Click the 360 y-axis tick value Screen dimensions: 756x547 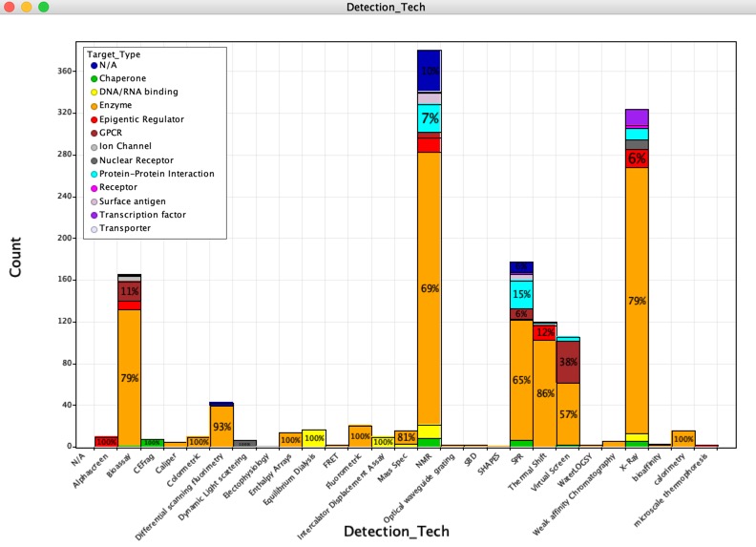[x=64, y=71]
